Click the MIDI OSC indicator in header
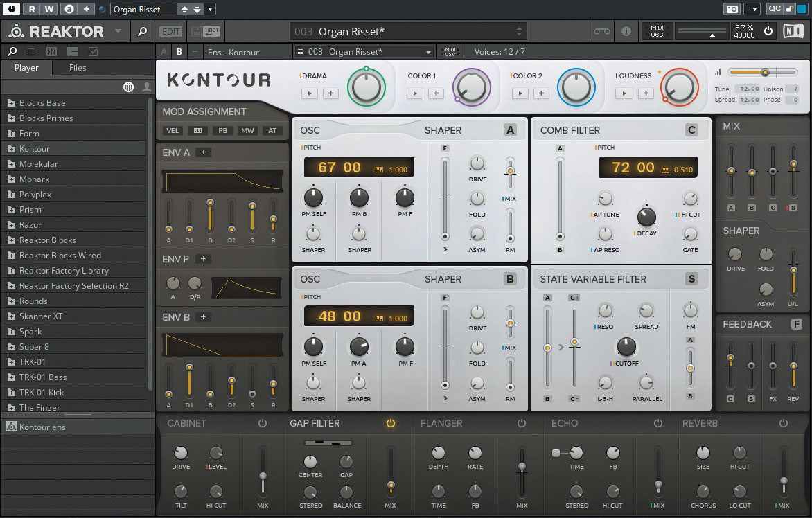The image size is (812, 518). tap(657, 32)
